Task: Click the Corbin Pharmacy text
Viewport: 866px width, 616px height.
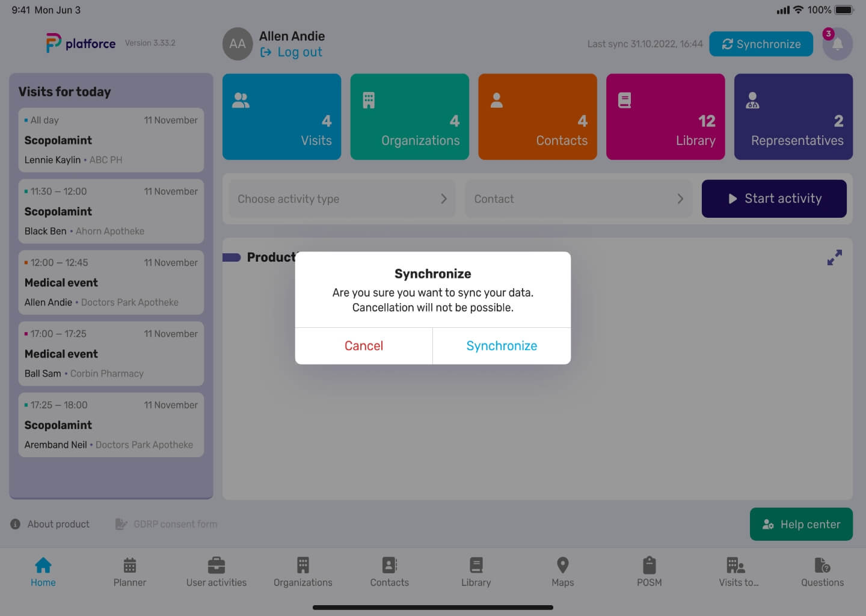Action: click(107, 374)
